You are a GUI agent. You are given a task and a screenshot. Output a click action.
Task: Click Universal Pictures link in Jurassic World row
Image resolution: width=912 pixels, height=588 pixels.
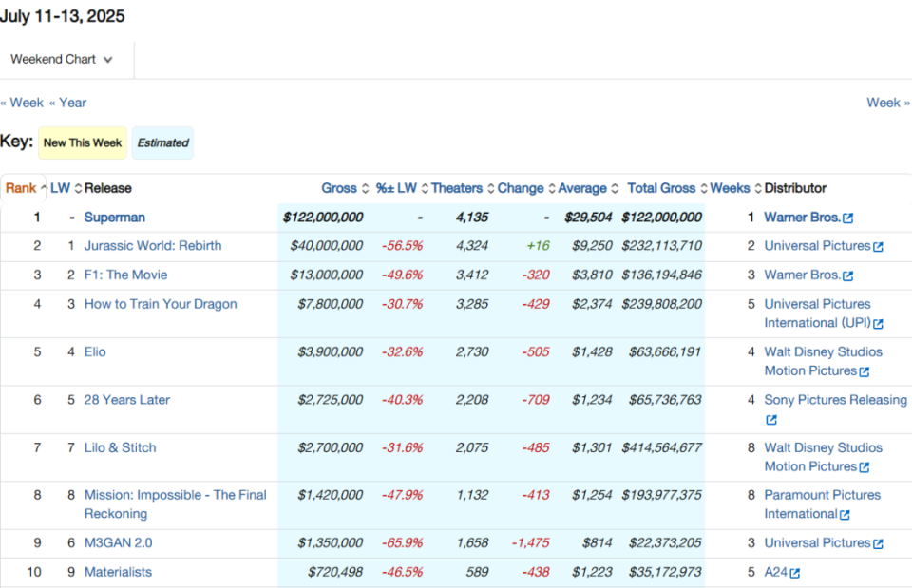pos(817,246)
